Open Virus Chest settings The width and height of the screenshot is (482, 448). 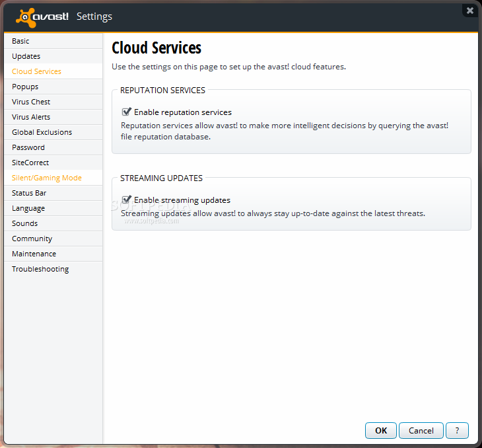[53, 102]
